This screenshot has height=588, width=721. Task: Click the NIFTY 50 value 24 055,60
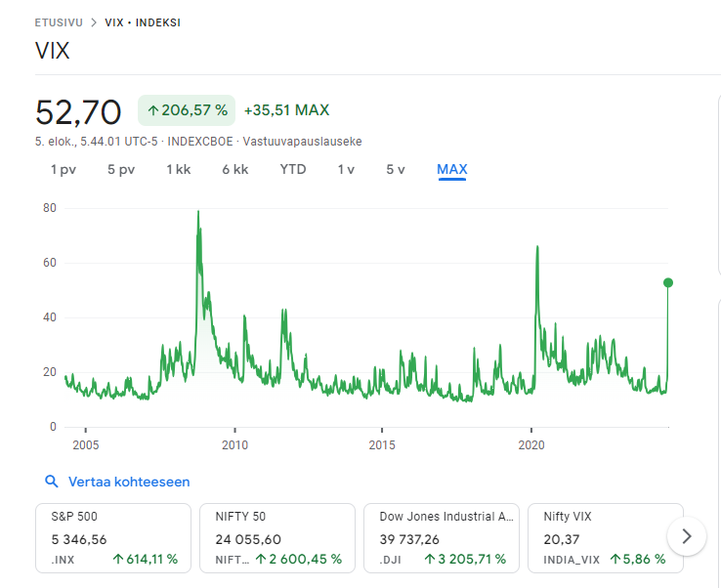[248, 539]
